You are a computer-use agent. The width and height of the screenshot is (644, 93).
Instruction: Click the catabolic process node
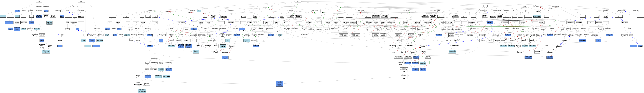point(323,11)
